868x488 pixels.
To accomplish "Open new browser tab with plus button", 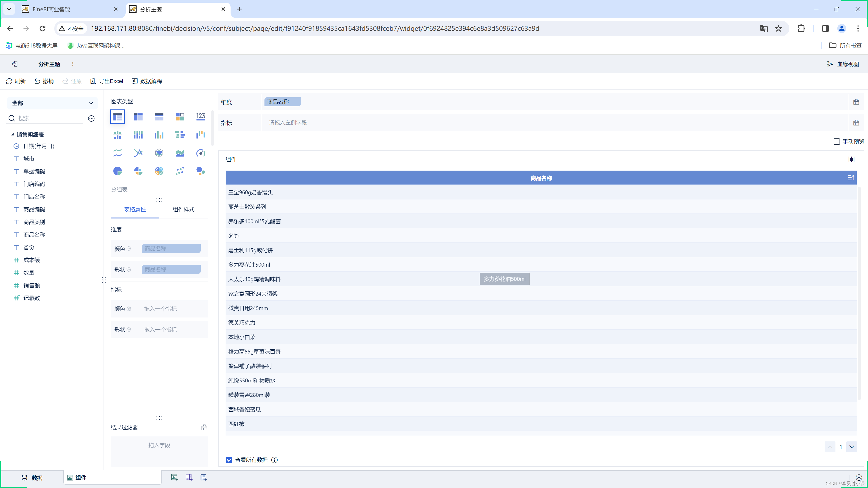I will 240,9.
